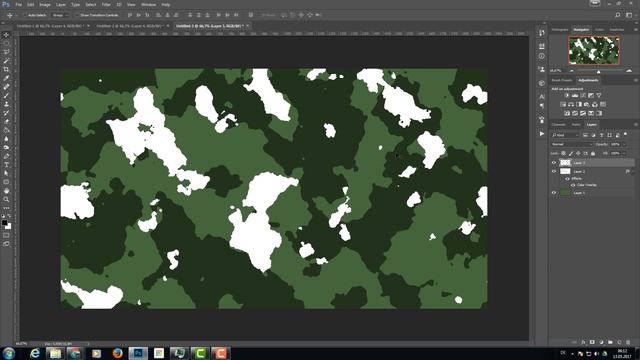Select the Path Selection arrow tool
Viewport: 640px width, 360px height.
pos(6,173)
